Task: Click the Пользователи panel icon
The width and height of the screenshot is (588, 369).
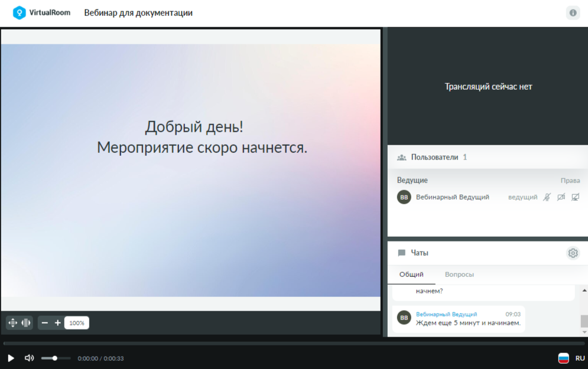Action: click(x=402, y=157)
